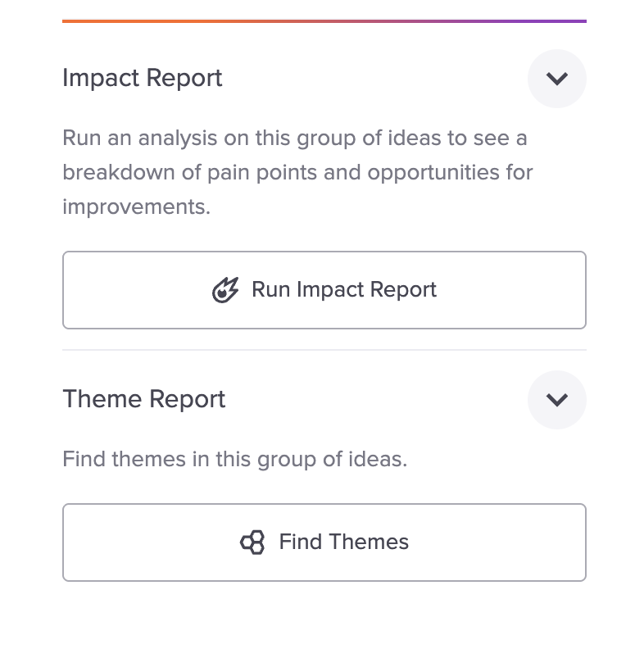The width and height of the screenshot is (644, 649).
Task: Click the 'Run Impact Report' label text
Action: [344, 290]
